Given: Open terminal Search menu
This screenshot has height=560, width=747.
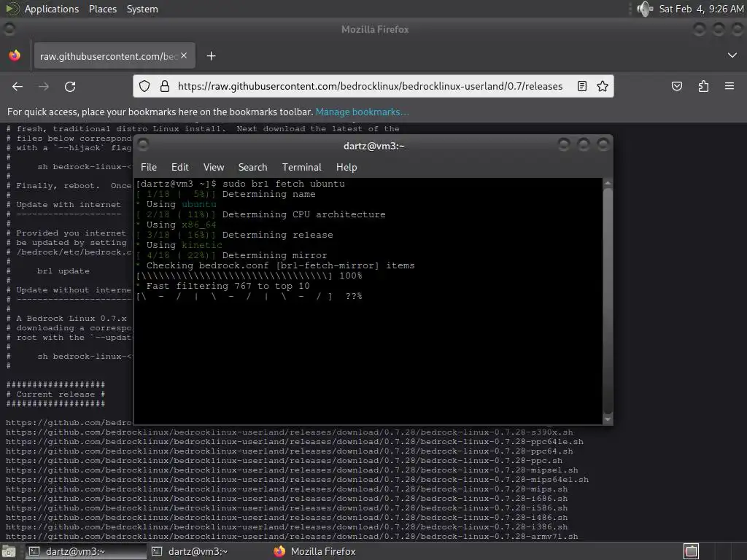Looking at the screenshot, I should 252,167.
